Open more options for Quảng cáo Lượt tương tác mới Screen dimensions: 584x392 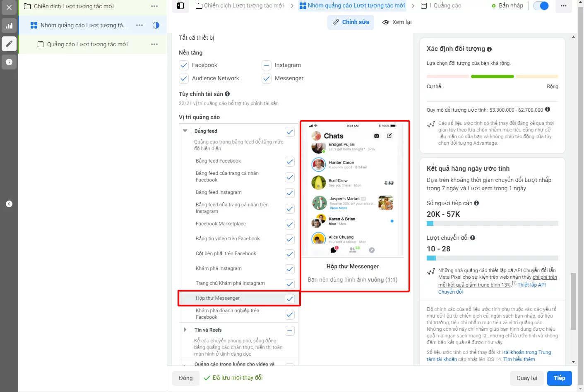point(154,44)
